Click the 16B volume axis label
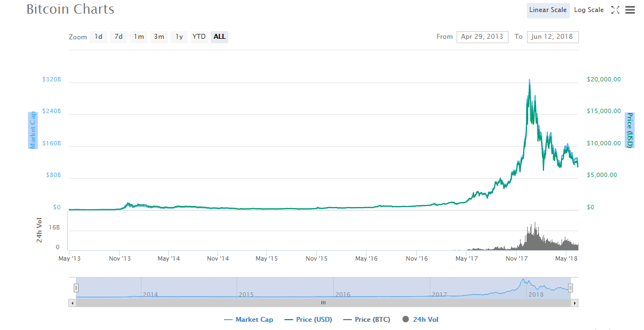The height and width of the screenshot is (330, 644). point(55,228)
